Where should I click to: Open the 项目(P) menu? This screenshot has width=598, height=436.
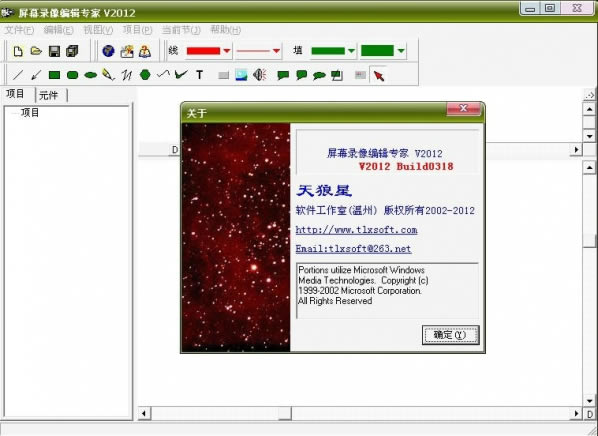click(x=137, y=30)
